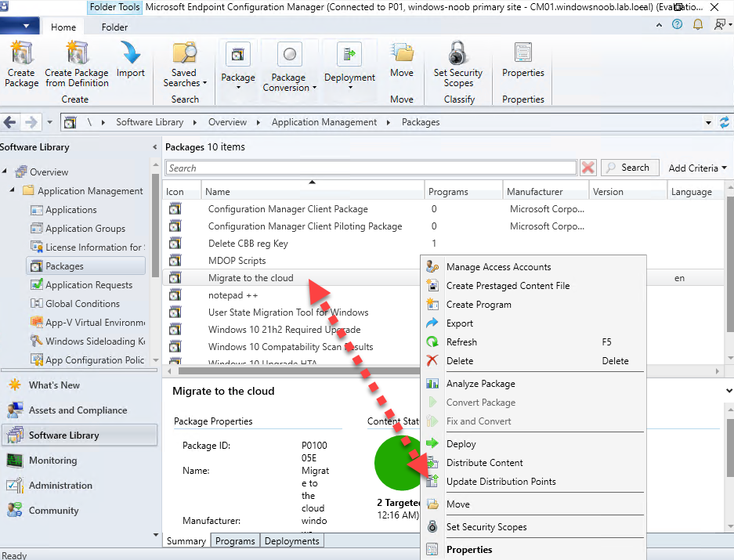
Task: Open the help icon in the title area
Action: click(677, 24)
